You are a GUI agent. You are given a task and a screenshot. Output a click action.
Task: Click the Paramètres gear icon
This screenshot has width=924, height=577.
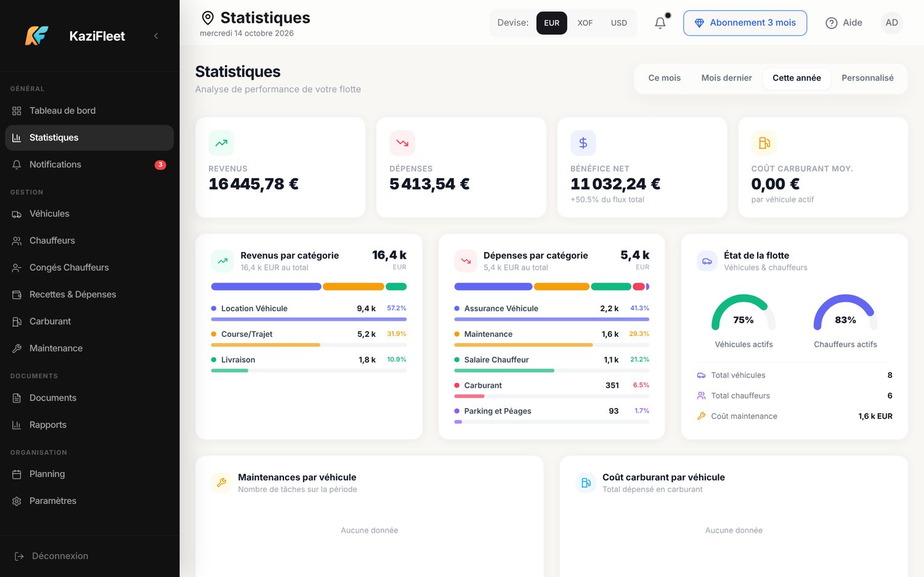[17, 501]
